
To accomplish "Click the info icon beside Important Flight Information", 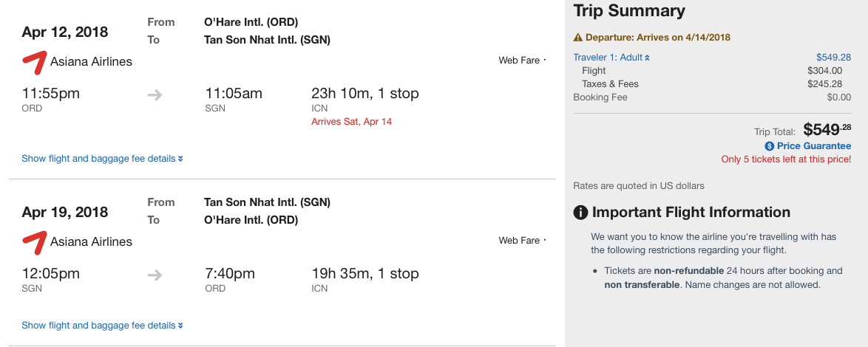I will tap(581, 213).
